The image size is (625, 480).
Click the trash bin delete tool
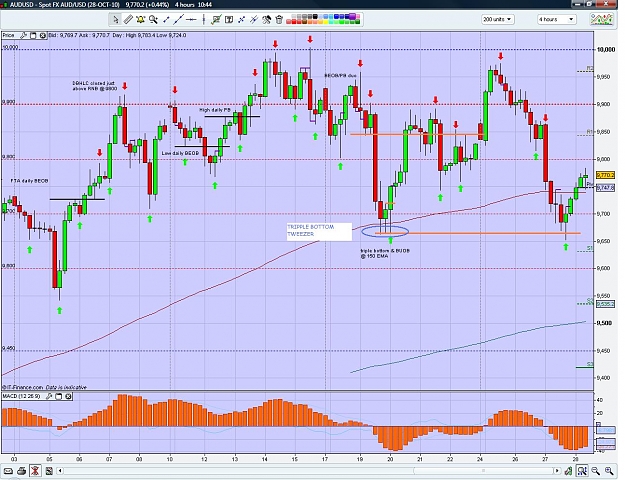click(279, 19)
